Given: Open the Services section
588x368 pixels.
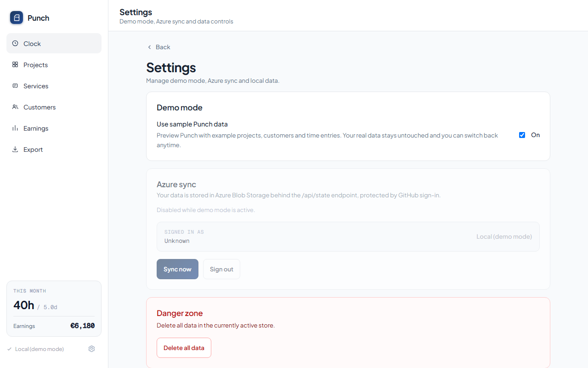Looking at the screenshot, I should [54, 86].
